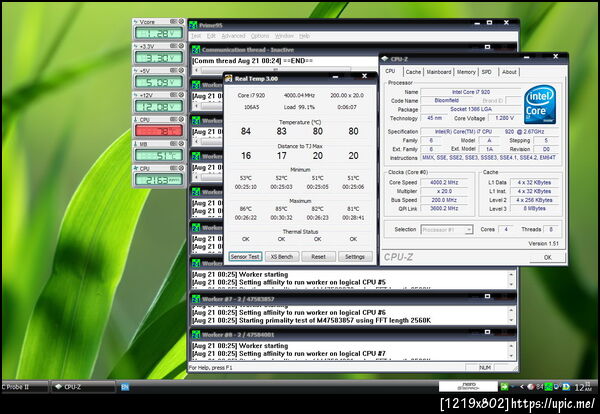Open Settings in Real Temp

[x=355, y=257]
